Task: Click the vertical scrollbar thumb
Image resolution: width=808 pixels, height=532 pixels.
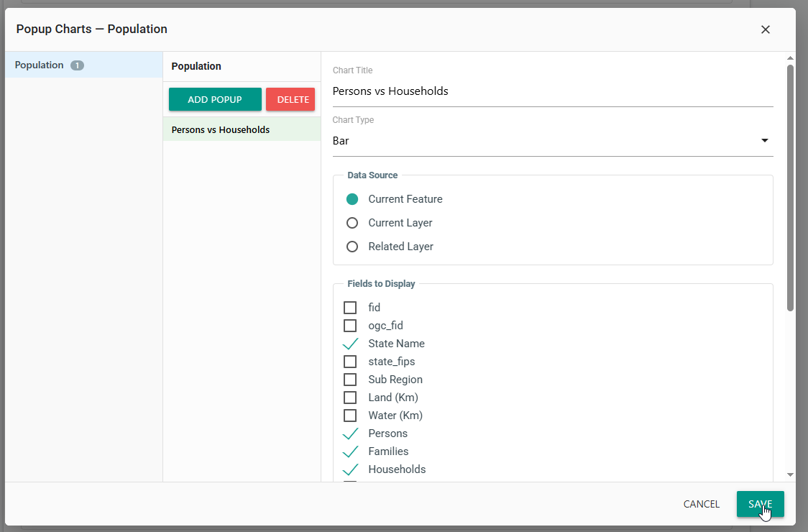Action: [x=790, y=188]
